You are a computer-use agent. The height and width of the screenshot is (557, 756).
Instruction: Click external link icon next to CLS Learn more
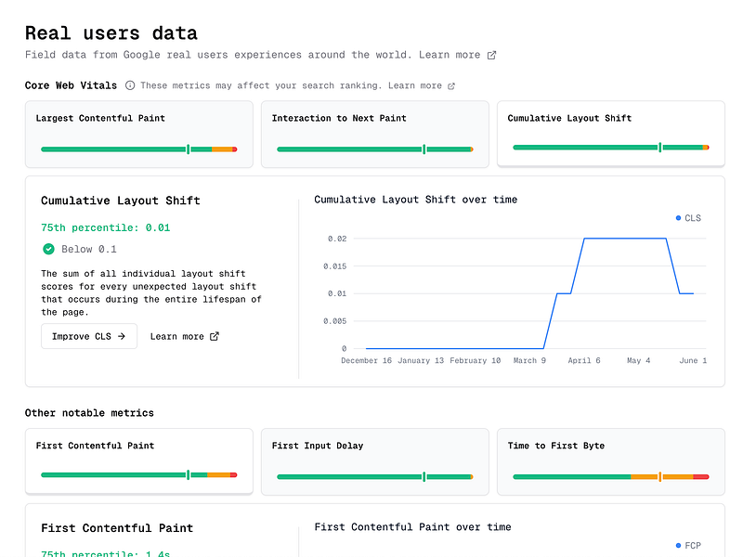coord(215,336)
